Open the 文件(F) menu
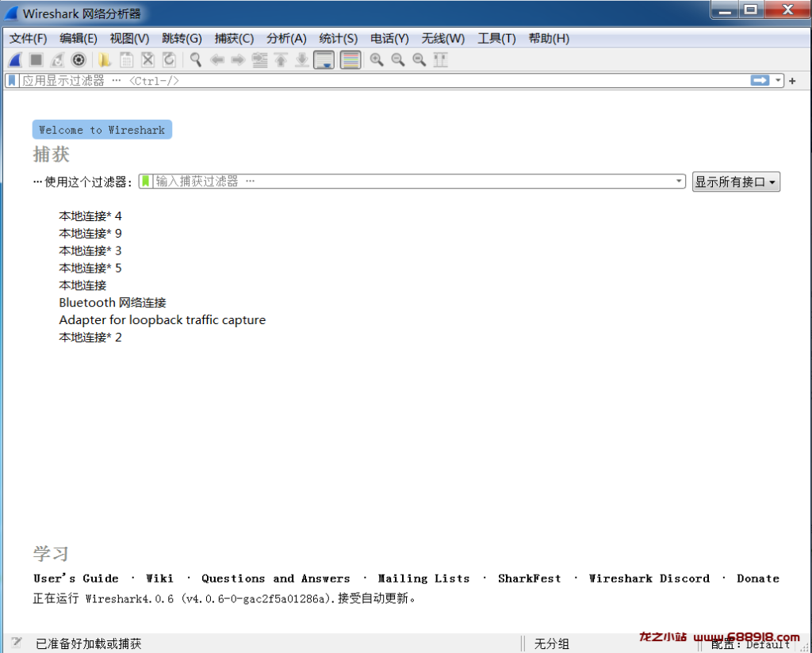 [x=29, y=39]
